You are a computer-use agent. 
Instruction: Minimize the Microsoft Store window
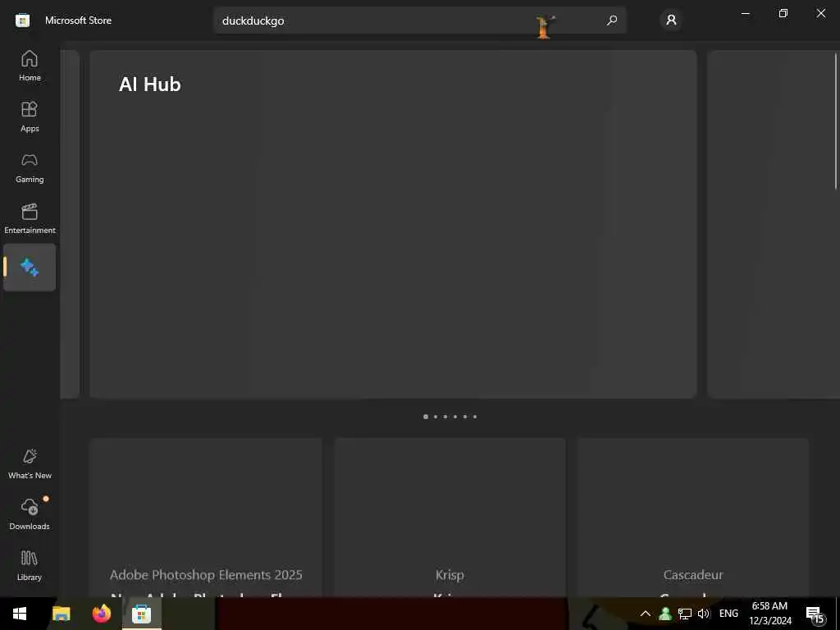pos(745,13)
